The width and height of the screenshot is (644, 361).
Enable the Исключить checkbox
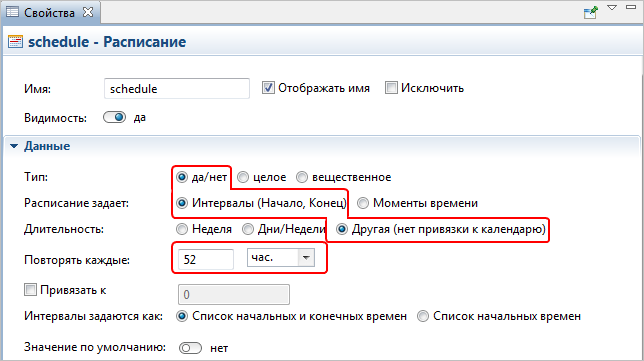pyautogui.click(x=391, y=88)
